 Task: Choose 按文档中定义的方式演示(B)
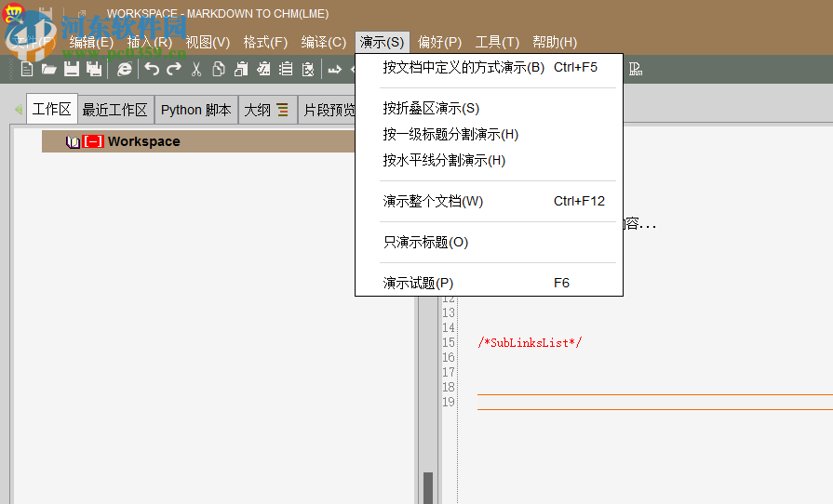(x=489, y=67)
